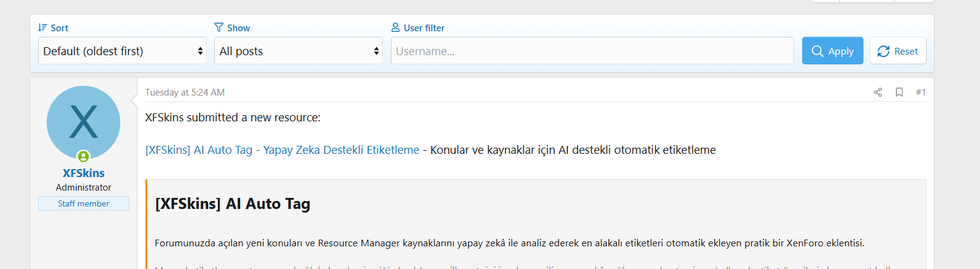The width and height of the screenshot is (980, 269).
Task: Click the Show filter label
Action: click(x=238, y=28)
